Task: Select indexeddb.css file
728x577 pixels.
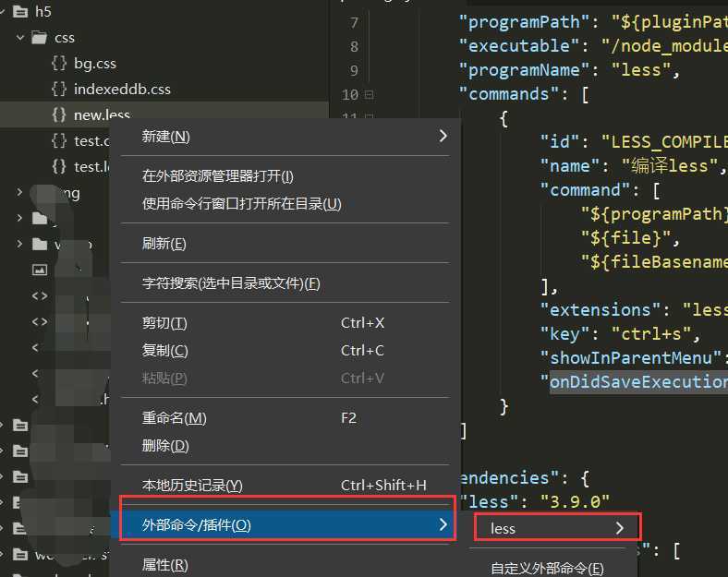Action: (x=122, y=89)
